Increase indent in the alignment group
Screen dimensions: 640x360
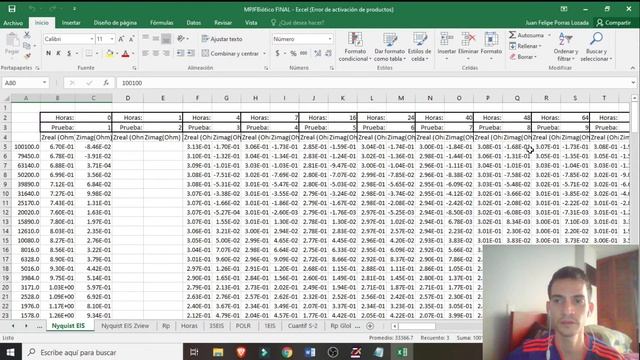coord(191,53)
